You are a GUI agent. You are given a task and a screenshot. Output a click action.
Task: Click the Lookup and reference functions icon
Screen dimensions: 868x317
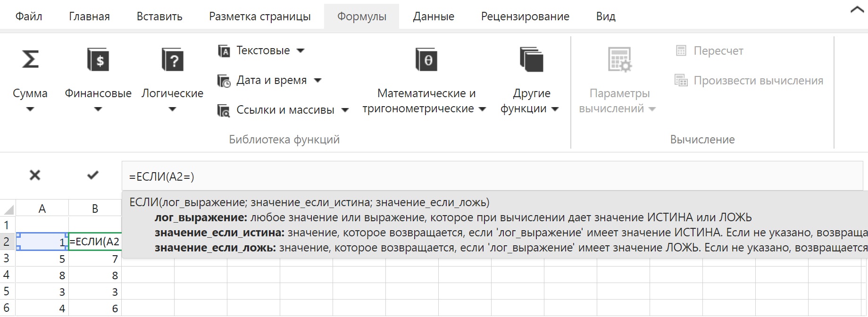click(x=224, y=110)
